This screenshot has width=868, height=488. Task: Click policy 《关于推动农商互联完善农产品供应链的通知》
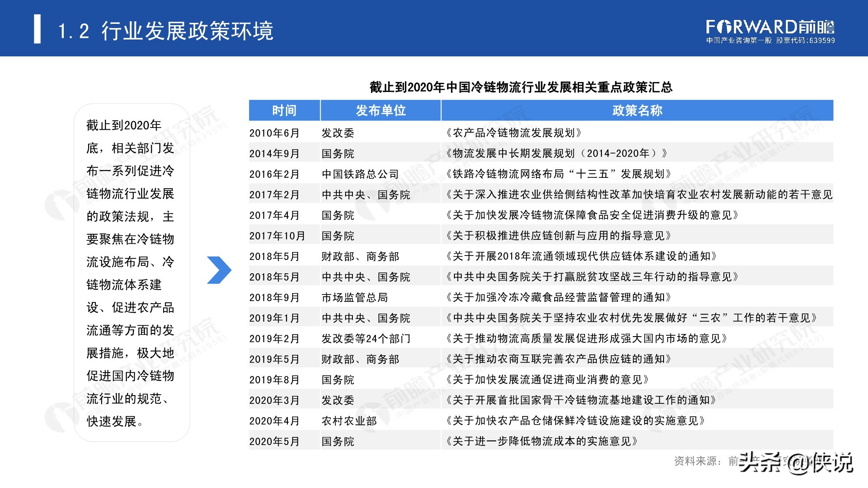(559, 359)
